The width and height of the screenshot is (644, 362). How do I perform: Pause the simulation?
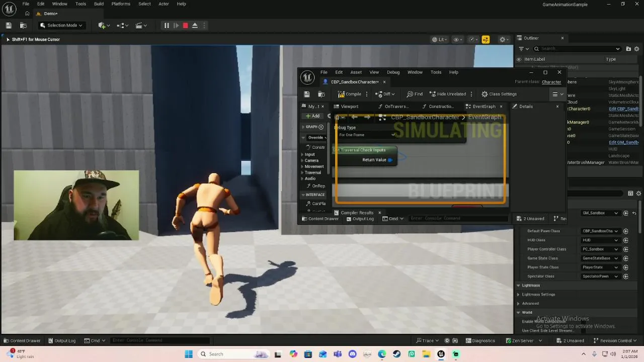[x=167, y=25]
